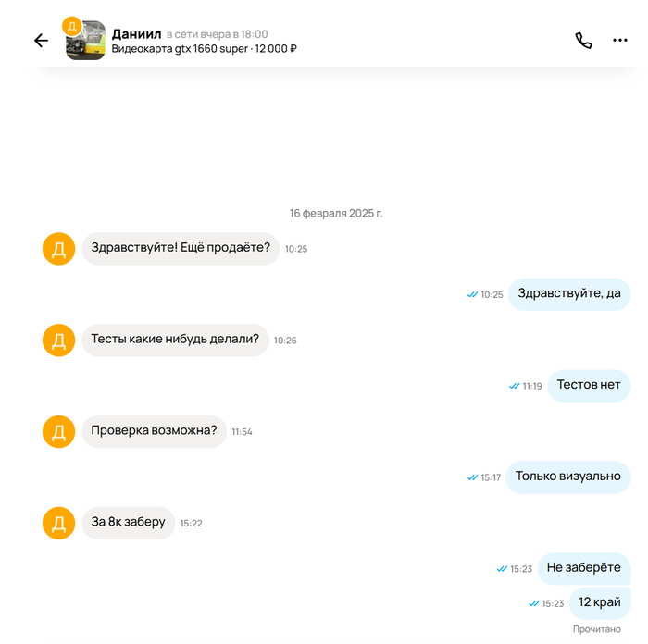Click avatar beside 'За 8к заберу' message

58,523
